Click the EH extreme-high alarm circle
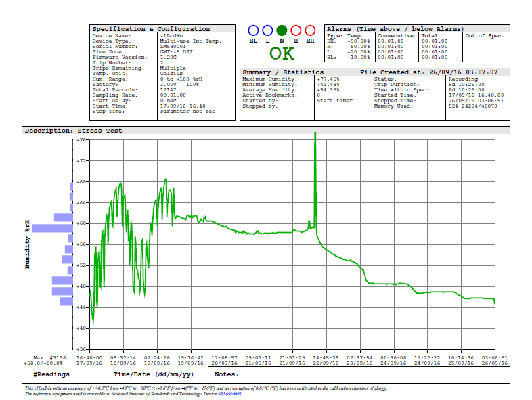The width and height of the screenshot is (532, 400). tap(310, 30)
